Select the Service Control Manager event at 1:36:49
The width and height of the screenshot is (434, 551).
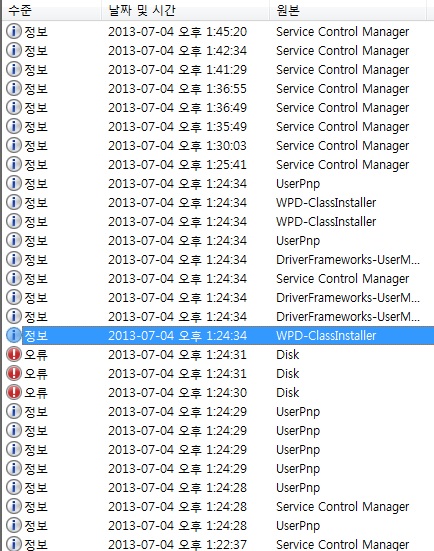(218, 108)
